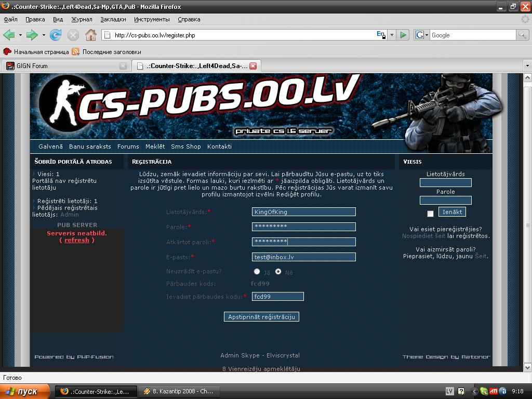Tick the remember-me checkbox beside Ienākt
Viewport: 532px width, 399px height.
(430, 214)
